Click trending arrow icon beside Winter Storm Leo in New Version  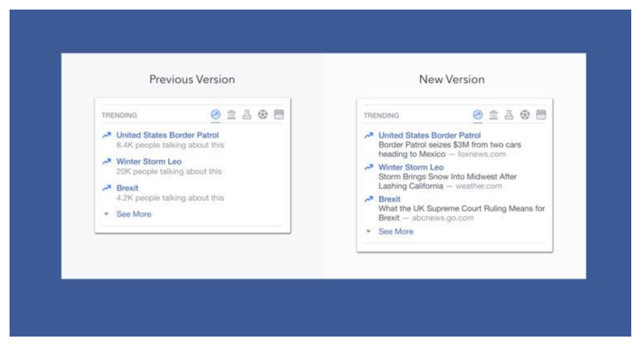[x=369, y=167]
